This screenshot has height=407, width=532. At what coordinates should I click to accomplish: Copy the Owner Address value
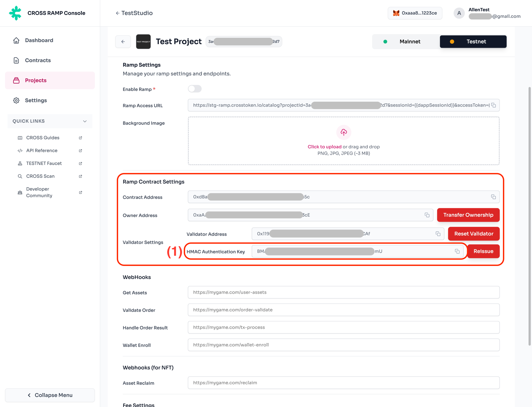[427, 215]
